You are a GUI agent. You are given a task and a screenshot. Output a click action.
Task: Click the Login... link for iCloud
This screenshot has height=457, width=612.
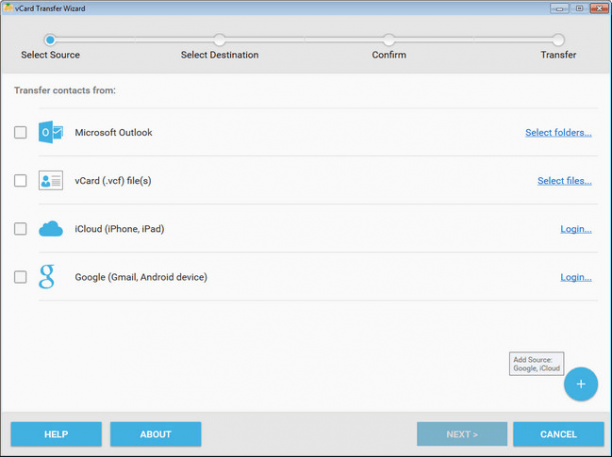click(576, 229)
